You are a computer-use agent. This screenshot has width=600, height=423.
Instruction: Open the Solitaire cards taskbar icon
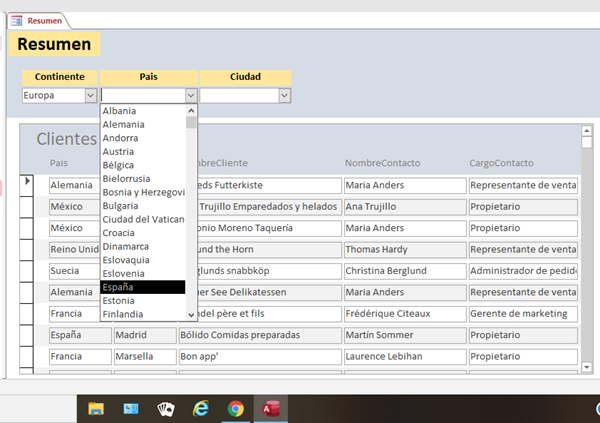click(x=166, y=408)
